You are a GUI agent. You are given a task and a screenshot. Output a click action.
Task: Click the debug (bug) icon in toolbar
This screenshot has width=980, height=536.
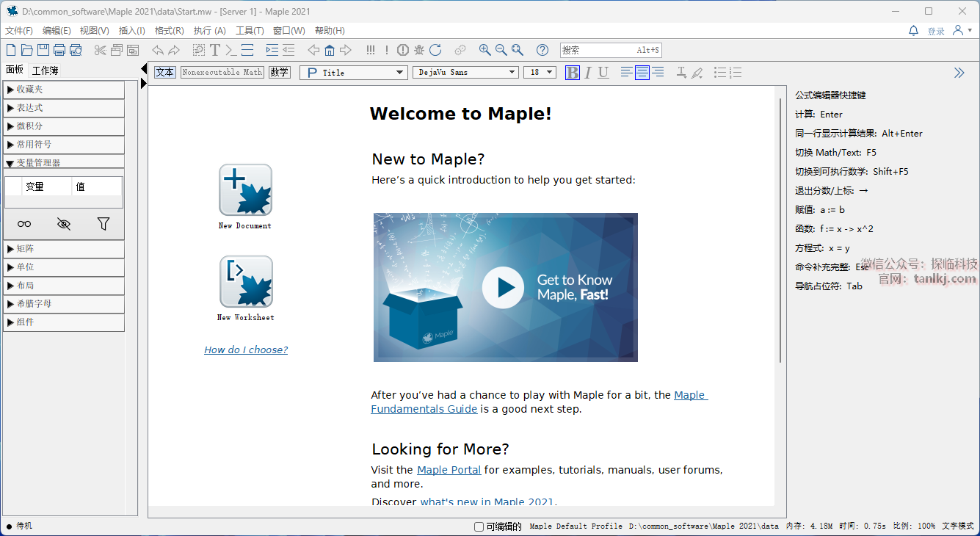[x=419, y=50]
